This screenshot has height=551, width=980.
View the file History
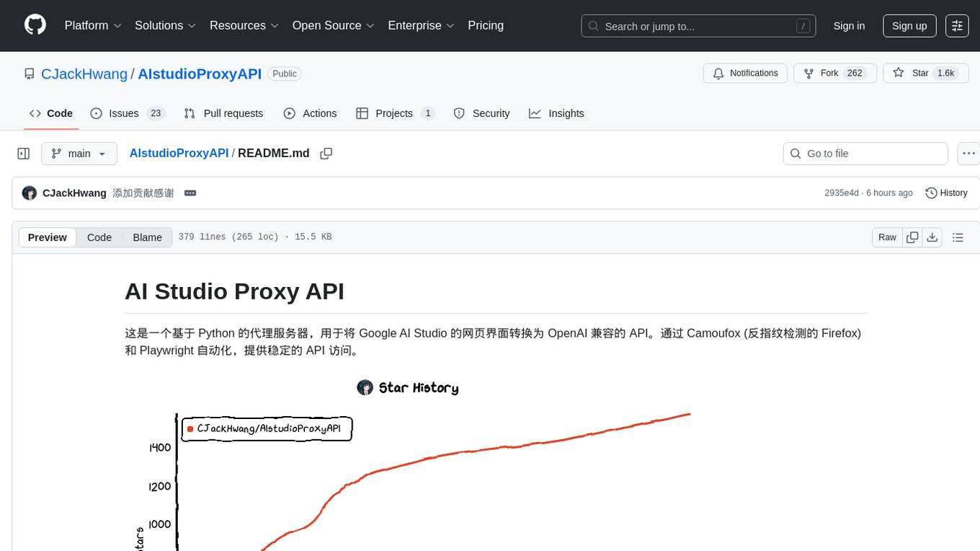[x=946, y=193]
